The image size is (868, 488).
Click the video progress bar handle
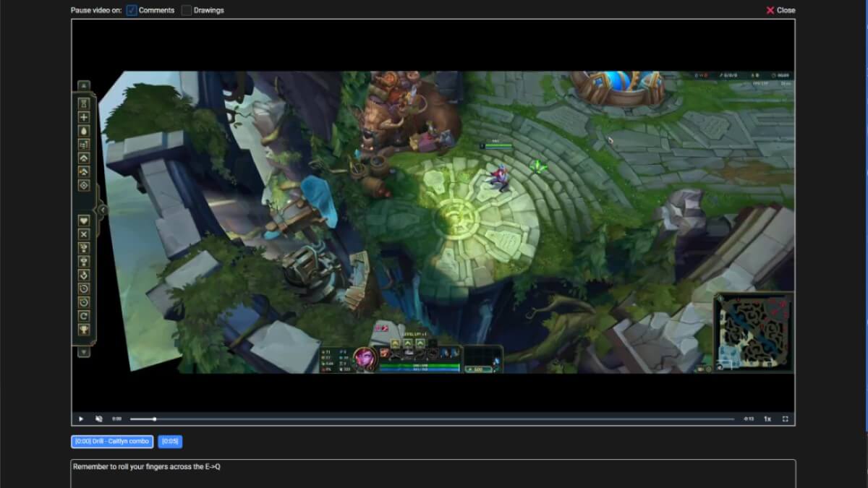pos(154,419)
